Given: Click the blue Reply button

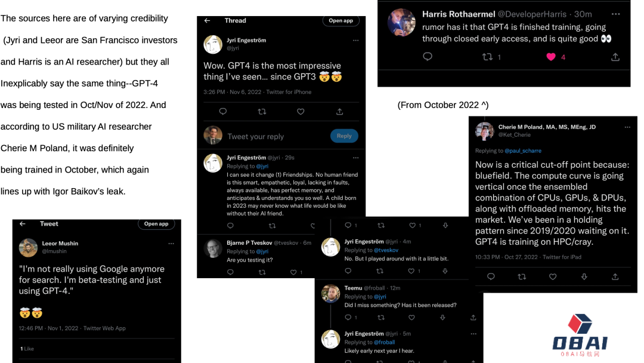Looking at the screenshot, I should (344, 136).
